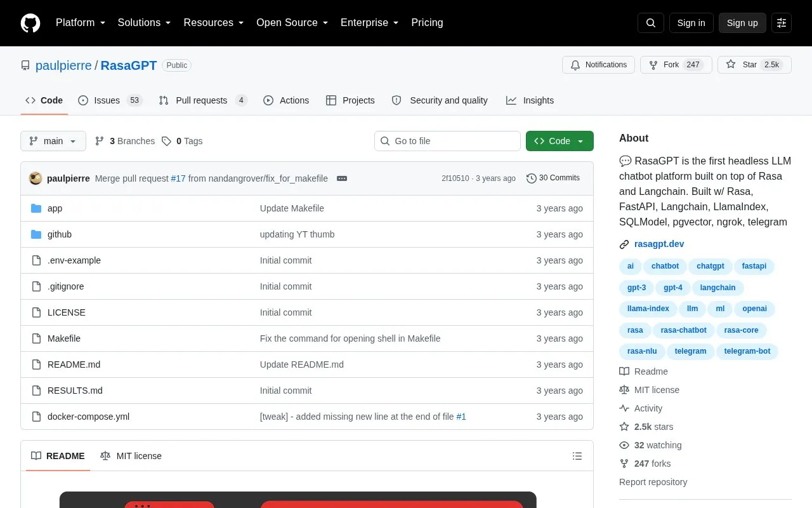Screen dimensions: 812x508
Task: Expand the green Code dropdown button
Action: [560, 141]
